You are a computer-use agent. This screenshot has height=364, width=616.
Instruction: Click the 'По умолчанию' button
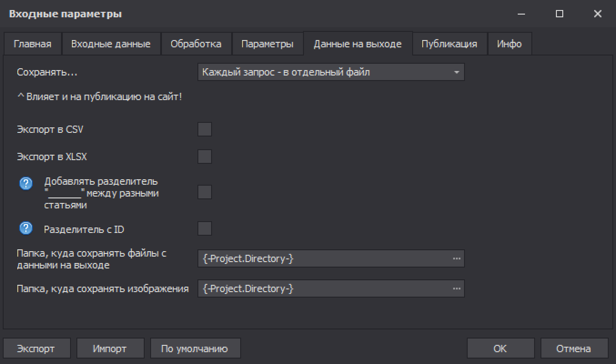[x=195, y=349]
